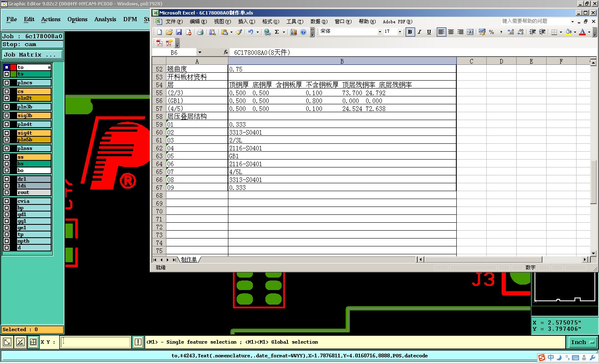This screenshot has width=599, height=364.
Task: Toggle visibility box of layer 'plncs'
Action: tap(7, 83)
